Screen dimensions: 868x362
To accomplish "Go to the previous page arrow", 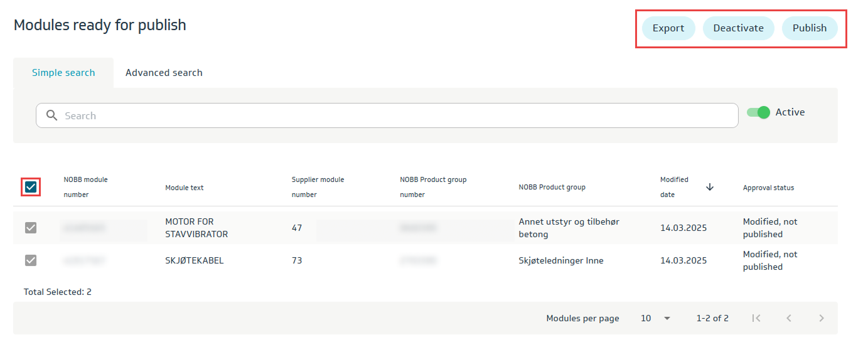I will click(x=789, y=318).
